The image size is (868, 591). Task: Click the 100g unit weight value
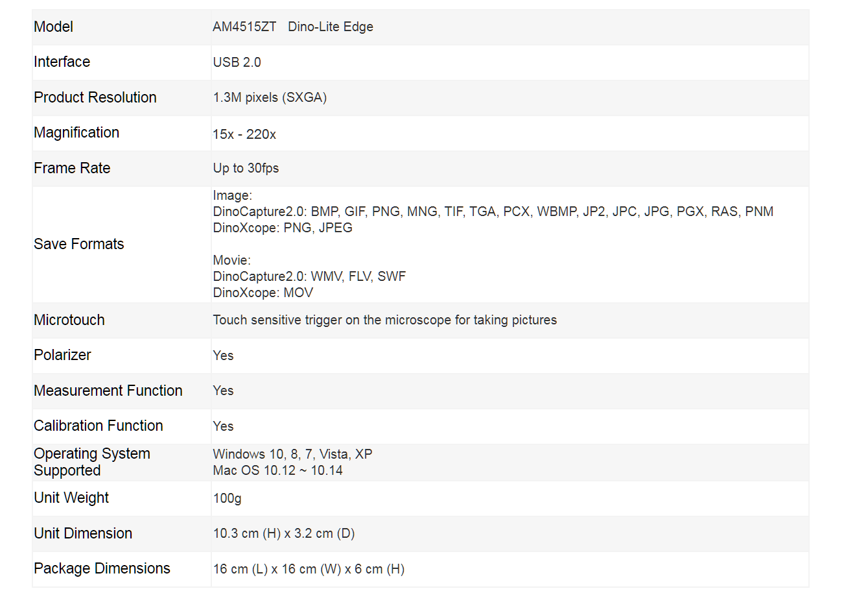point(227,498)
